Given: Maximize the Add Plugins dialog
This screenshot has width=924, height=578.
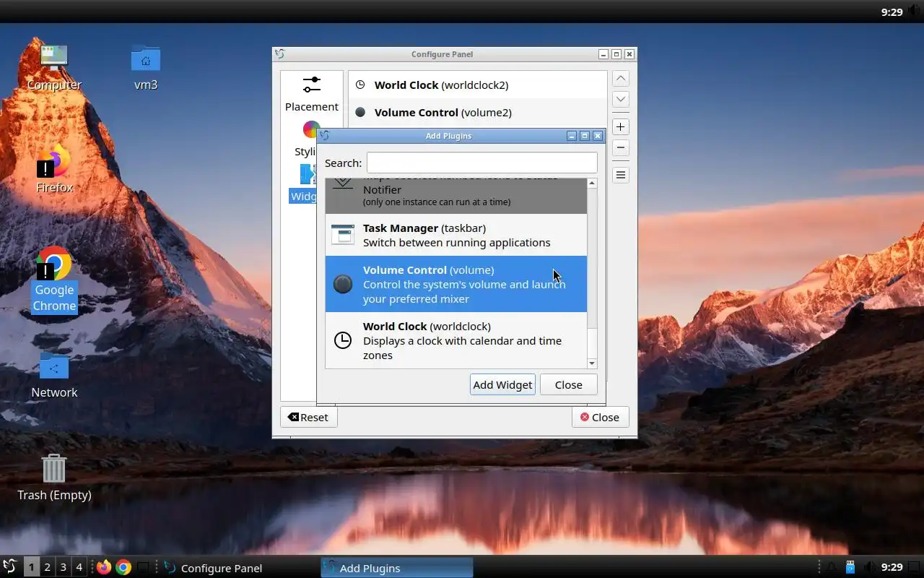Looking at the screenshot, I should (x=585, y=136).
